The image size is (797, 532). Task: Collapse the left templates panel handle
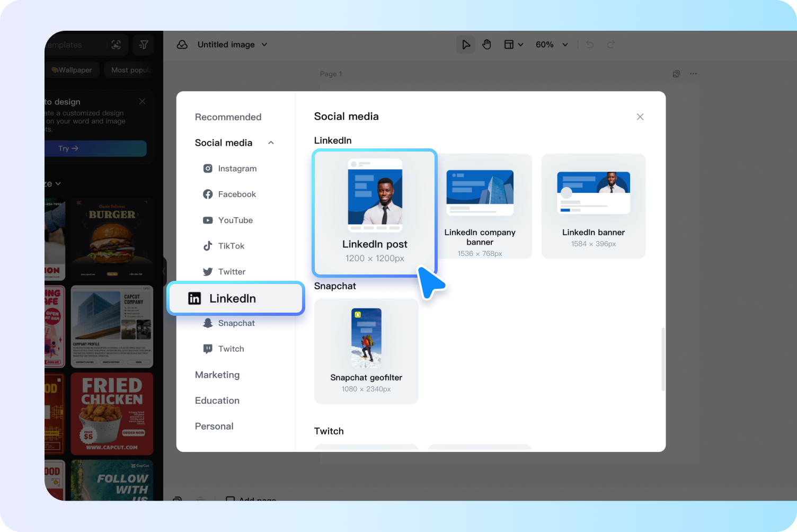(164, 272)
